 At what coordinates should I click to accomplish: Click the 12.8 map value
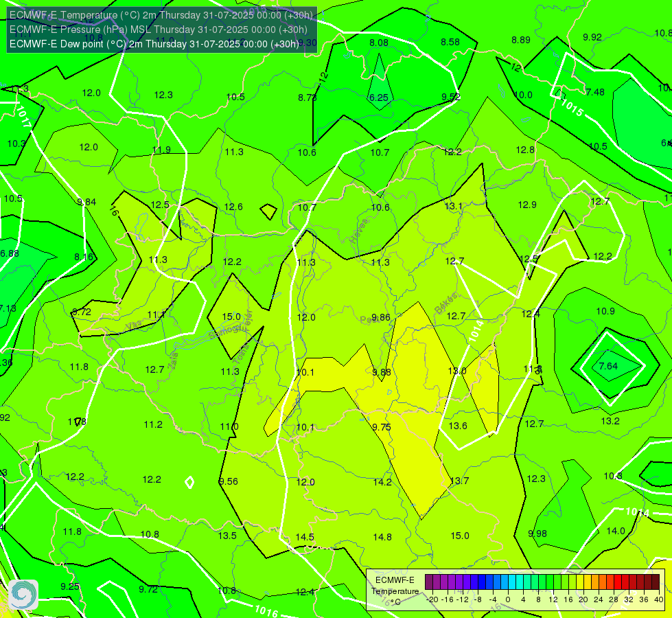point(525,150)
